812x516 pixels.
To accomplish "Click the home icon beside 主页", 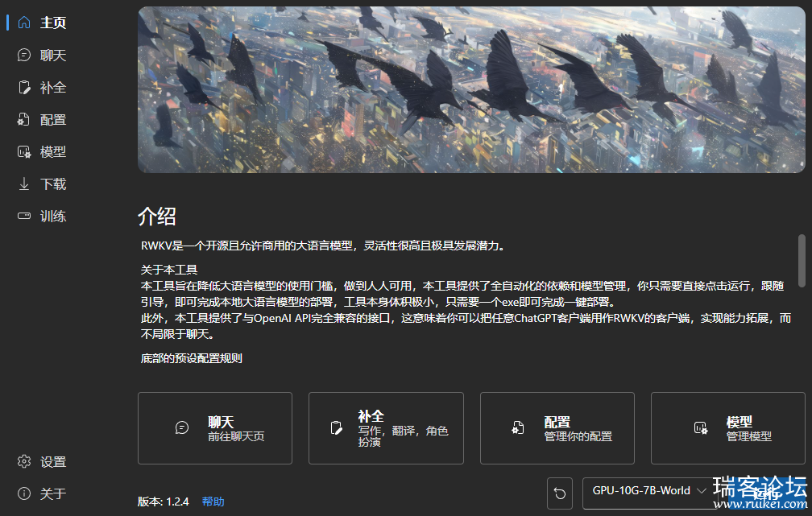I will pos(24,23).
